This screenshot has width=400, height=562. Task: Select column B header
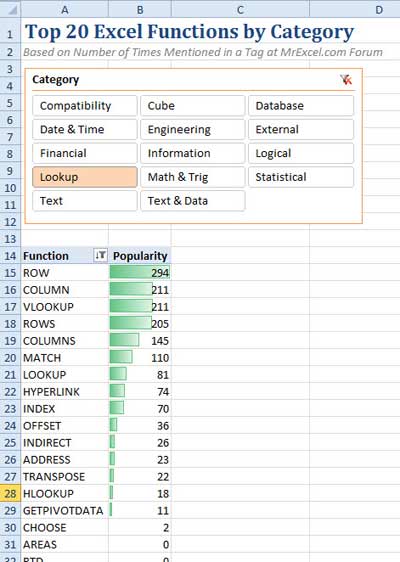[140, 9]
